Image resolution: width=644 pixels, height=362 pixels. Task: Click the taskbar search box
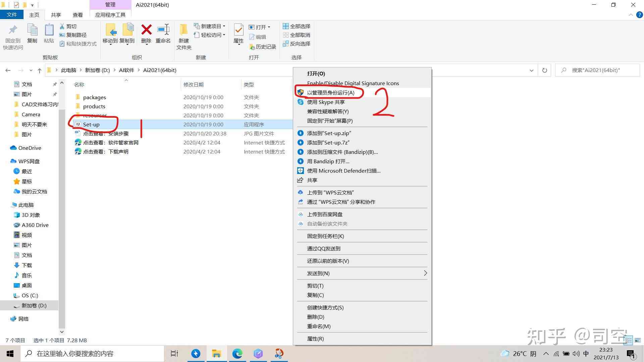tap(92, 354)
